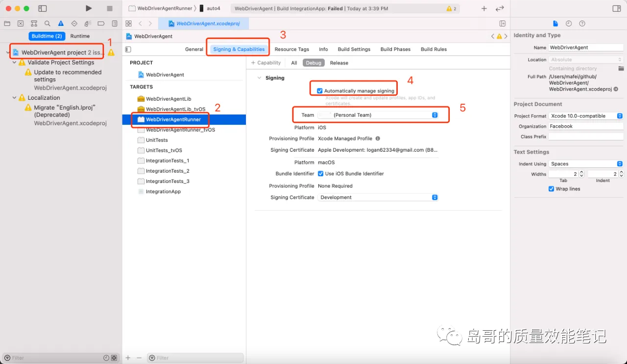Collapse the Localization issue group

[14, 97]
